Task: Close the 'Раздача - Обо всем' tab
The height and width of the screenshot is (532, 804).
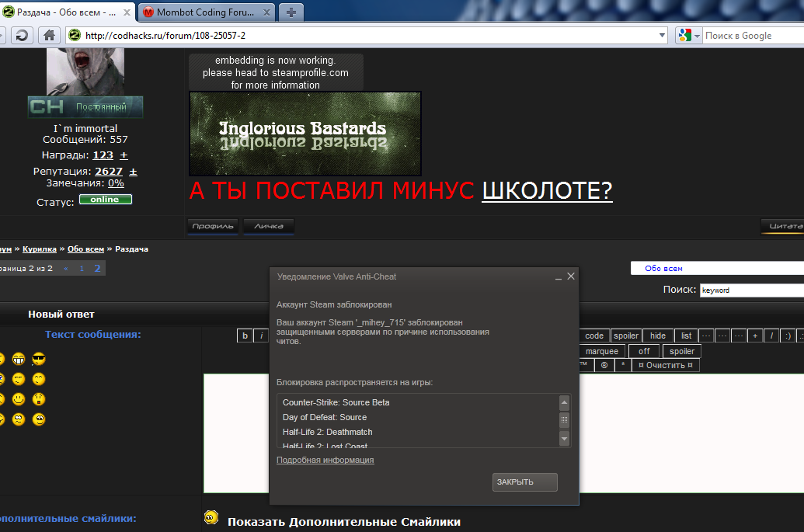Action: [127, 12]
